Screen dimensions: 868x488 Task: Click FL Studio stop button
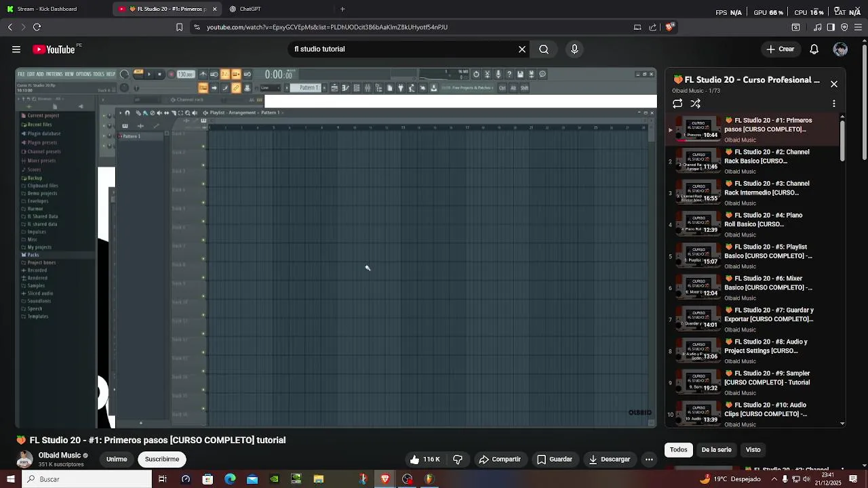[160, 74]
